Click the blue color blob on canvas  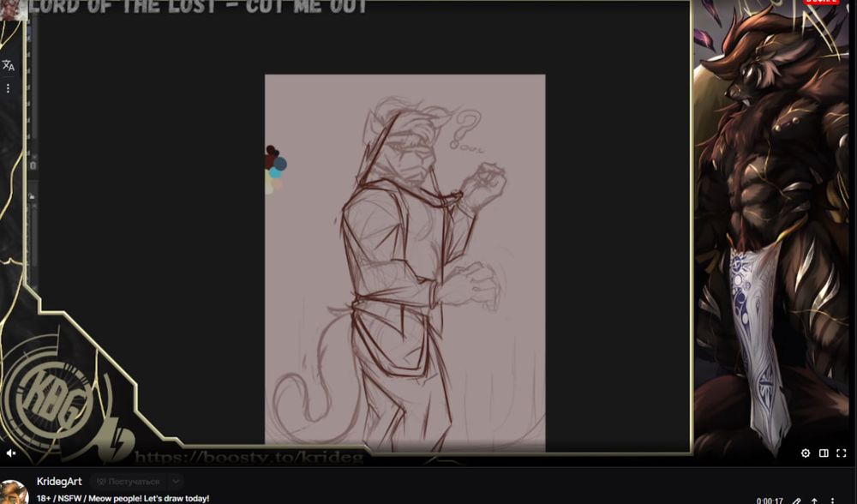[x=280, y=164]
